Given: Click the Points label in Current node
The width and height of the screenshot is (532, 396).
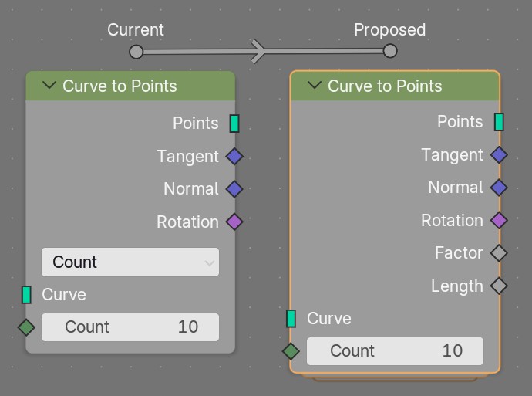Looking at the screenshot, I should (195, 123).
